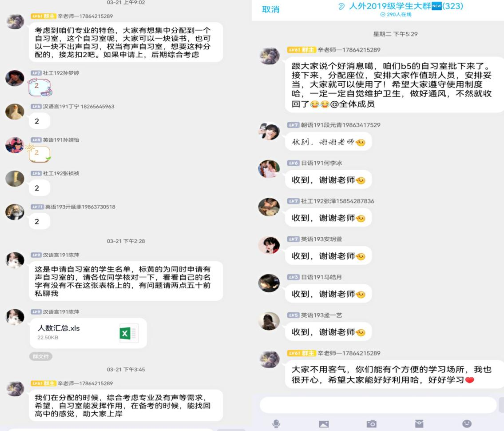Tap the microphone voice input icon

(x=276, y=423)
